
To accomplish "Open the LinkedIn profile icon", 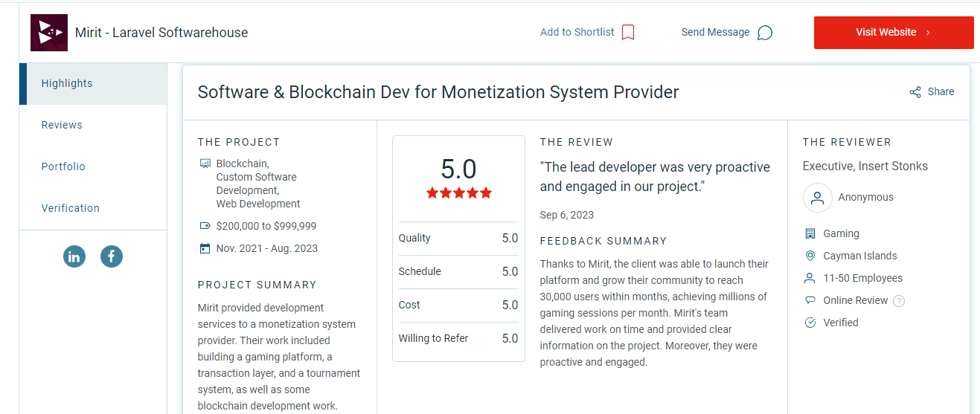I will pos(74,257).
